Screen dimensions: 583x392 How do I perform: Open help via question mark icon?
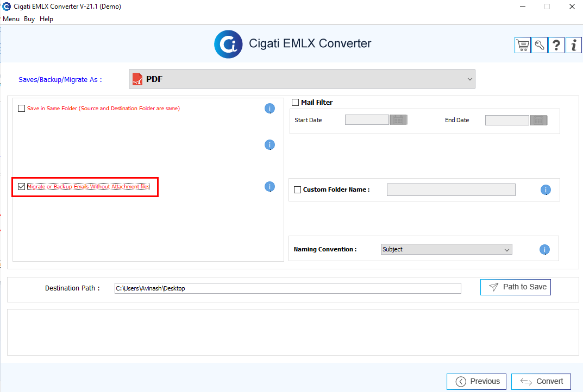click(x=556, y=45)
